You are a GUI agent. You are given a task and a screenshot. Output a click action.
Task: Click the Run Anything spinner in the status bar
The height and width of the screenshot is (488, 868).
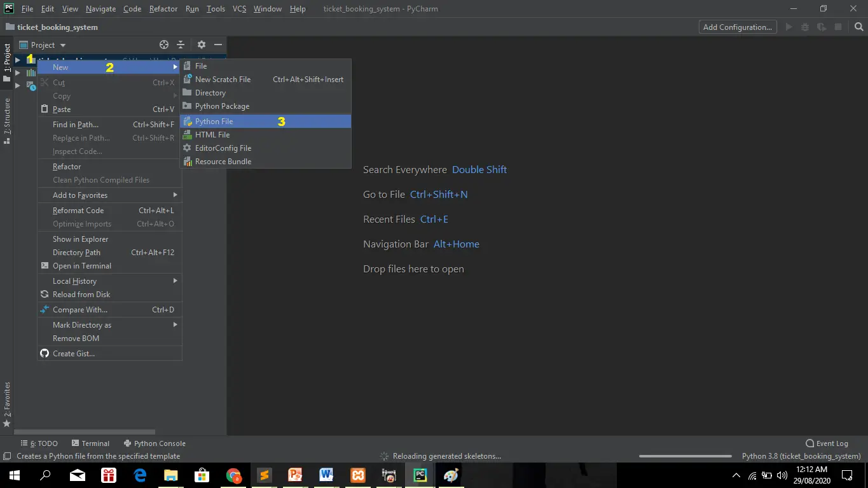click(x=384, y=456)
